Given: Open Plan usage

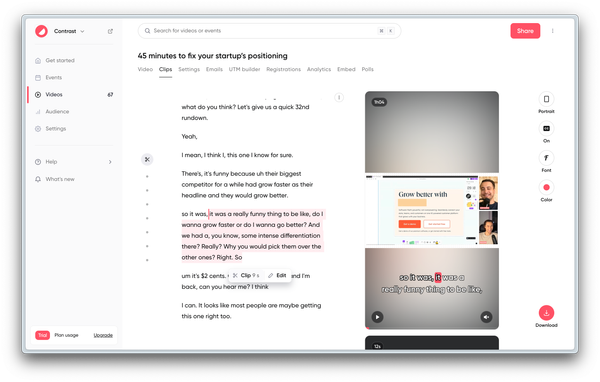Looking at the screenshot, I should coord(66,335).
